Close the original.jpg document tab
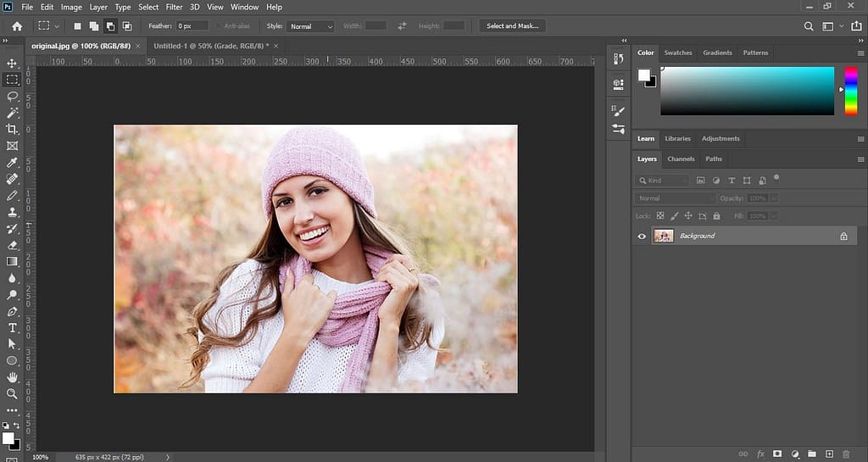The image size is (868, 462). pos(138,46)
